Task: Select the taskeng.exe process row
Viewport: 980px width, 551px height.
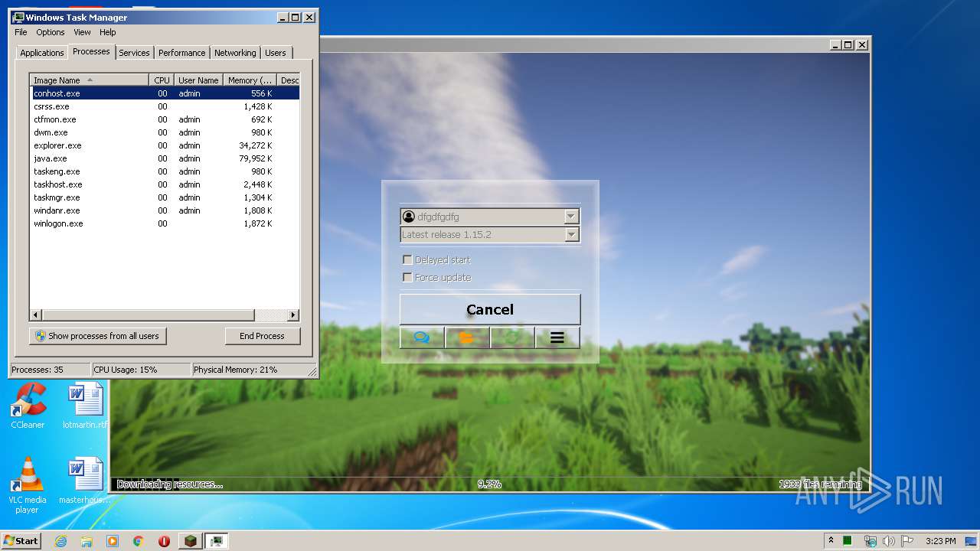Action: coord(165,171)
